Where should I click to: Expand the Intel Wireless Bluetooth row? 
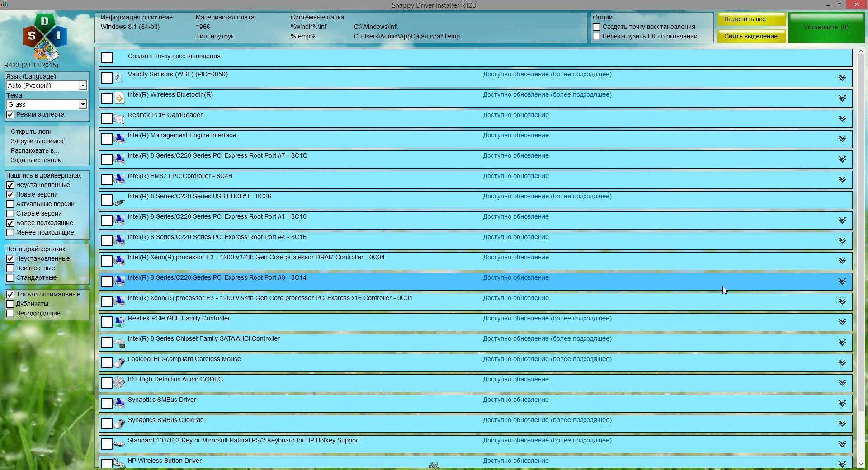pyautogui.click(x=842, y=98)
